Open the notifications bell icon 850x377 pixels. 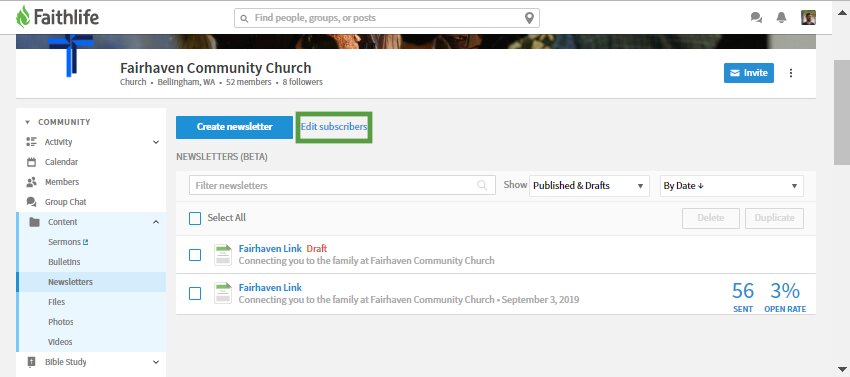coord(781,18)
